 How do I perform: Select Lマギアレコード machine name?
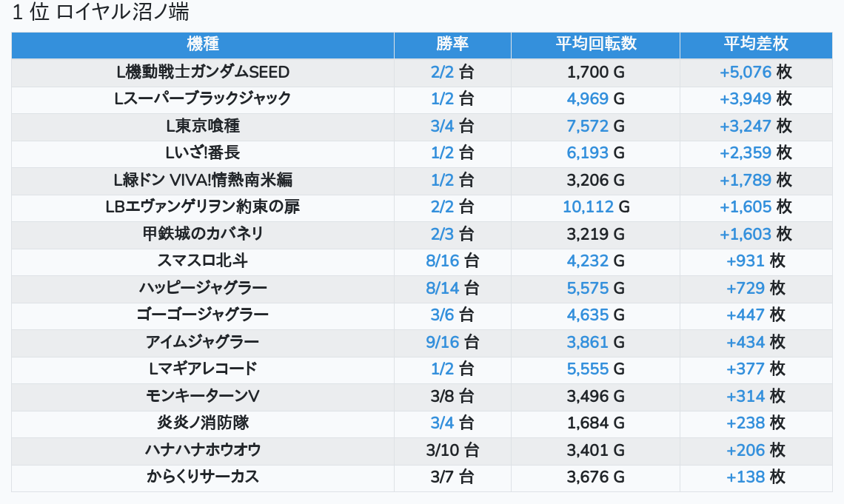pyautogui.click(x=203, y=369)
